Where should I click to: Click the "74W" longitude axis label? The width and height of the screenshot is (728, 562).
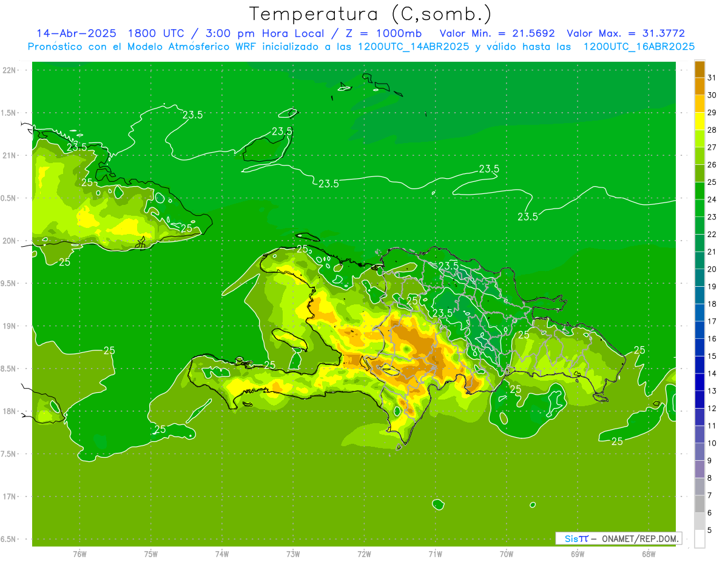click(x=222, y=554)
